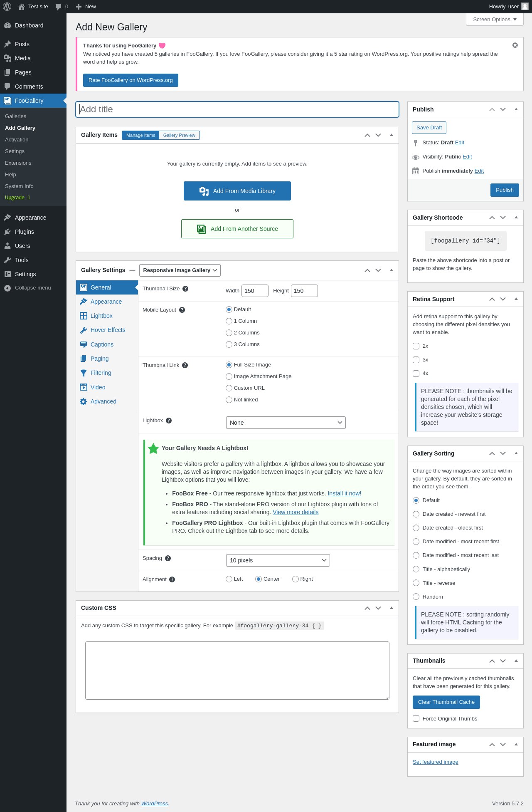Click the user avatar next to Howdy, user
532x812 pixels.
click(x=525, y=6)
